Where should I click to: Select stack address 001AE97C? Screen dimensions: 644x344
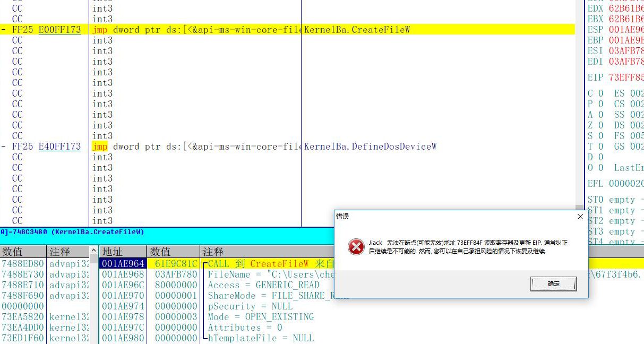tap(123, 328)
